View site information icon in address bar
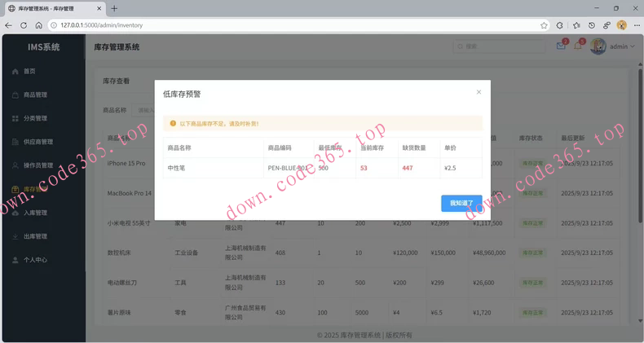Screen dimensions: 644x343 click(53, 25)
